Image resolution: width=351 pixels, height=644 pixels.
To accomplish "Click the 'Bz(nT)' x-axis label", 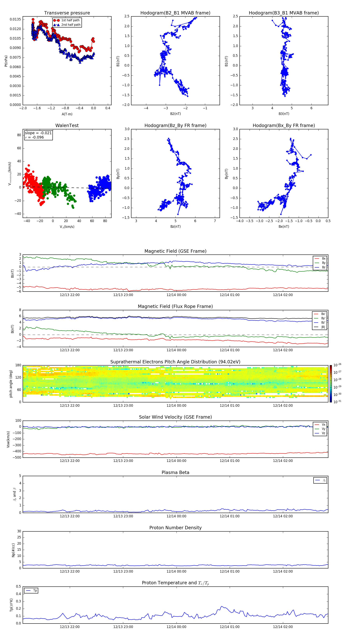I will 175,227.
